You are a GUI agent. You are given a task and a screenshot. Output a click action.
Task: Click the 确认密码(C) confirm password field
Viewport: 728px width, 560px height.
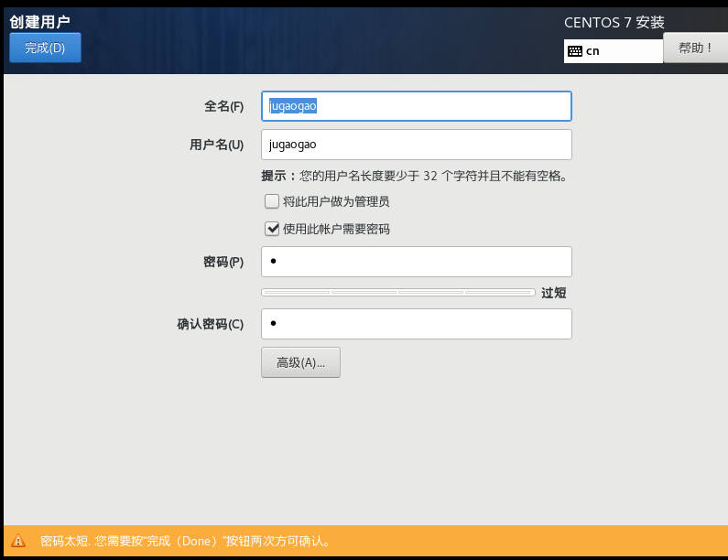[417, 324]
